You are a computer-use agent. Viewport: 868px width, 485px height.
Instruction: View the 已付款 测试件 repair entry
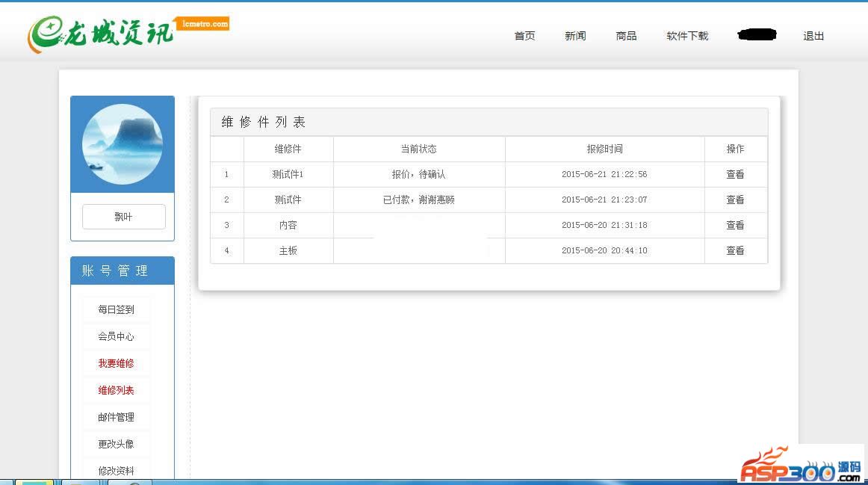point(735,200)
